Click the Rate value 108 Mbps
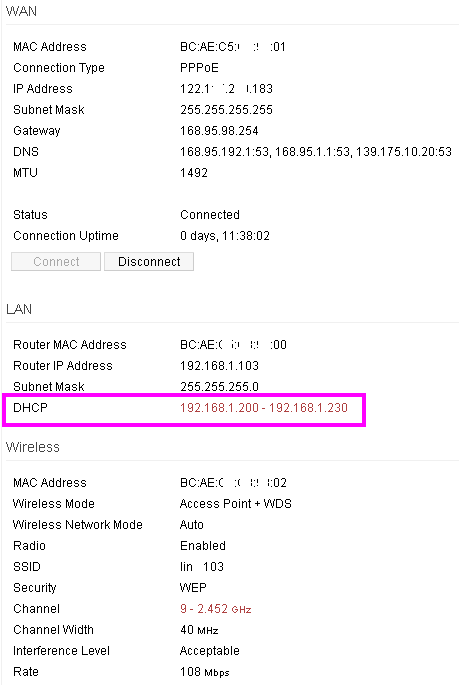Viewport: 459px width, 685px height. pos(204,671)
